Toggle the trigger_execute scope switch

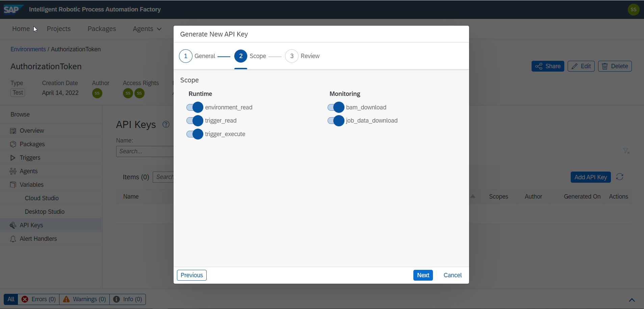click(x=195, y=134)
